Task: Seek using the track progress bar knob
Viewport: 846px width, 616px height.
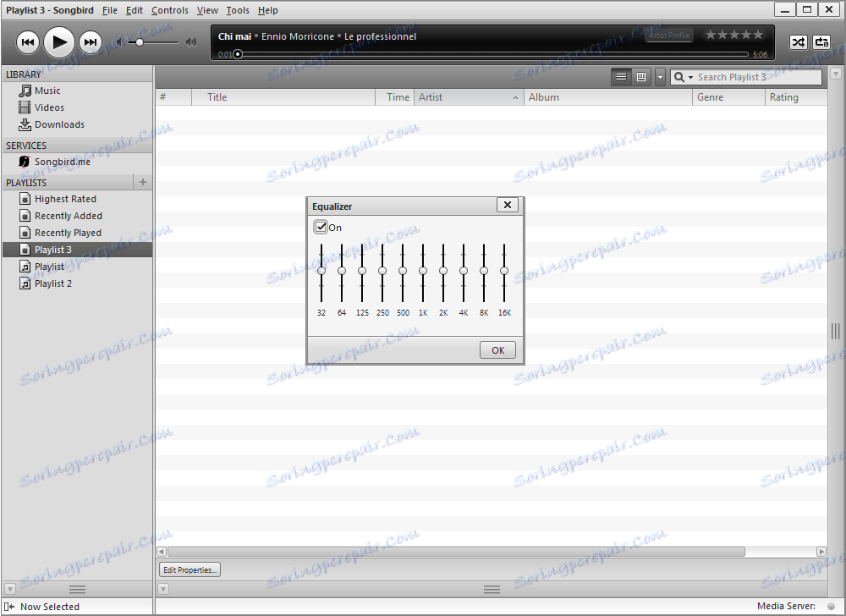Action: click(238, 54)
